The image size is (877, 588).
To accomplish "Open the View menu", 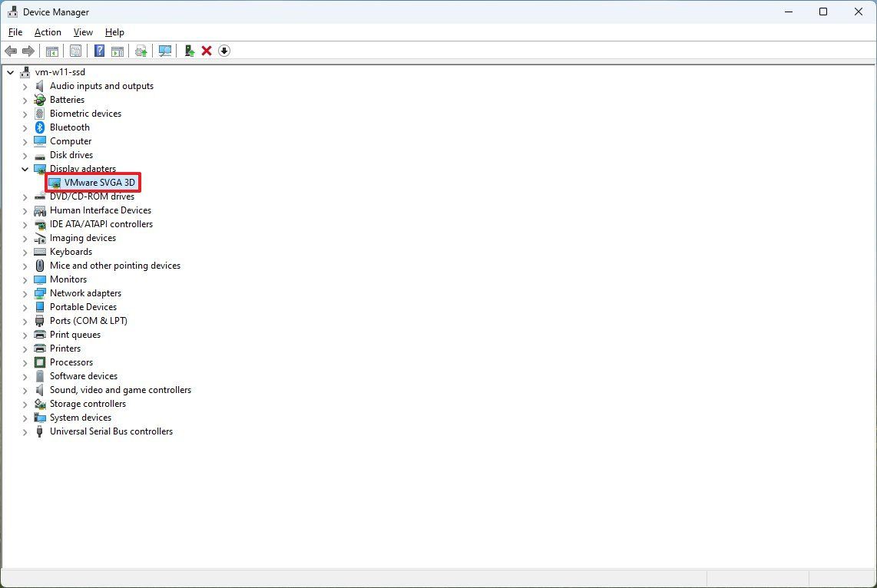I will point(83,32).
